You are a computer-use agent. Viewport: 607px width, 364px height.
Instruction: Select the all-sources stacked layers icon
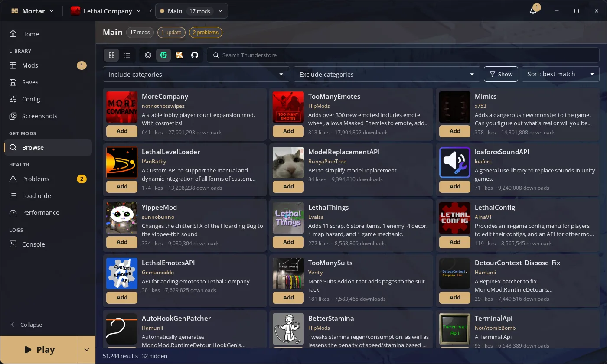tap(148, 55)
